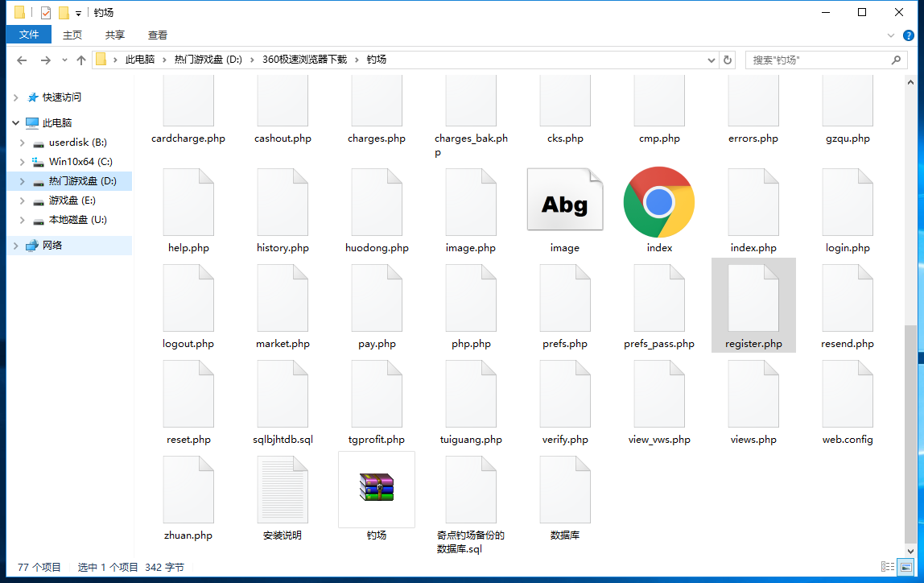Switch to large icons view button
924x583 pixels.
point(905,568)
